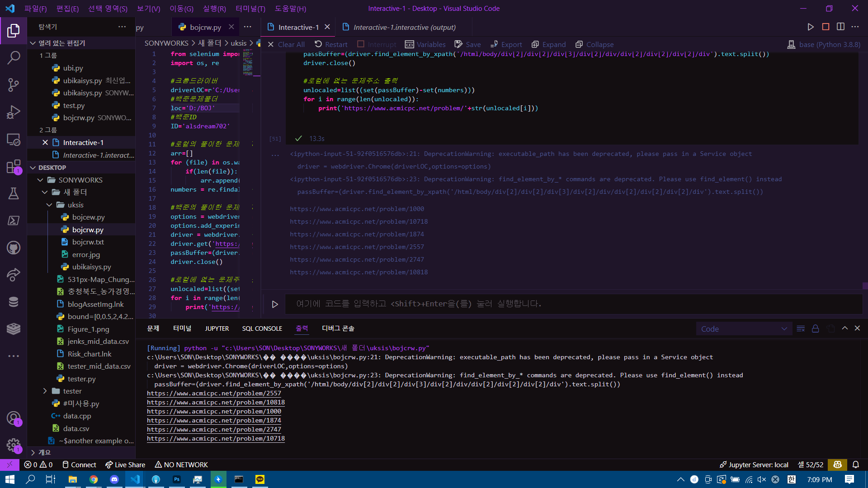The image size is (868, 488).
Task: Open Extensions view with update badge
Action: (14, 166)
